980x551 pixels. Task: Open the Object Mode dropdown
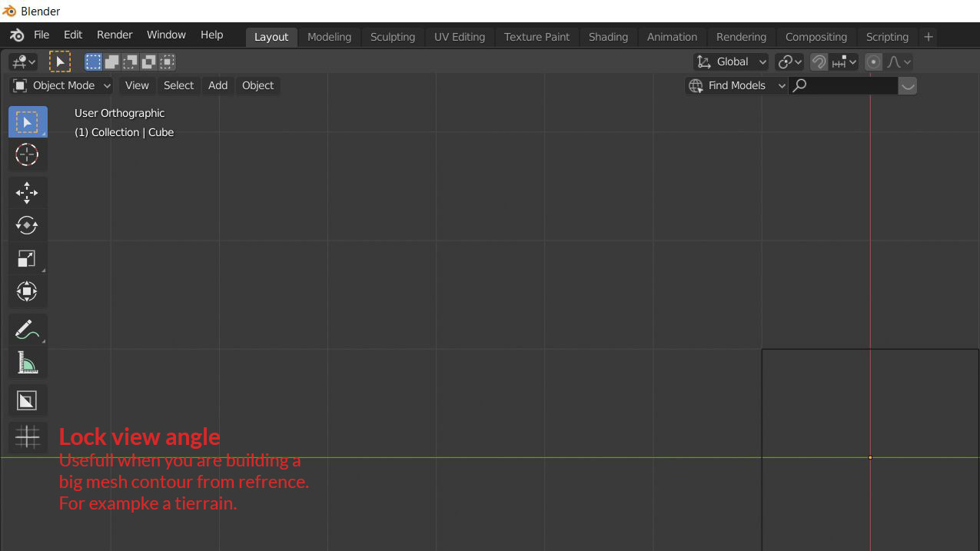(62, 85)
